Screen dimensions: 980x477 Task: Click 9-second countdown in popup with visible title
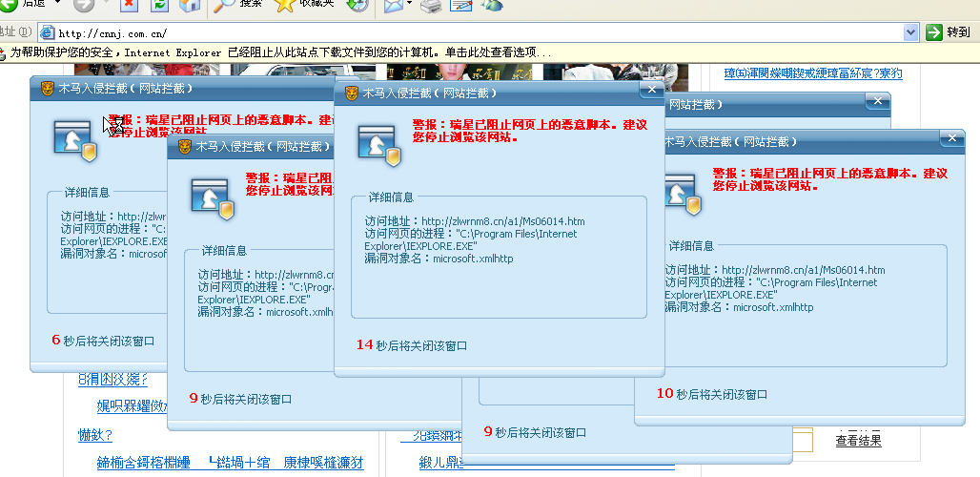(240, 398)
